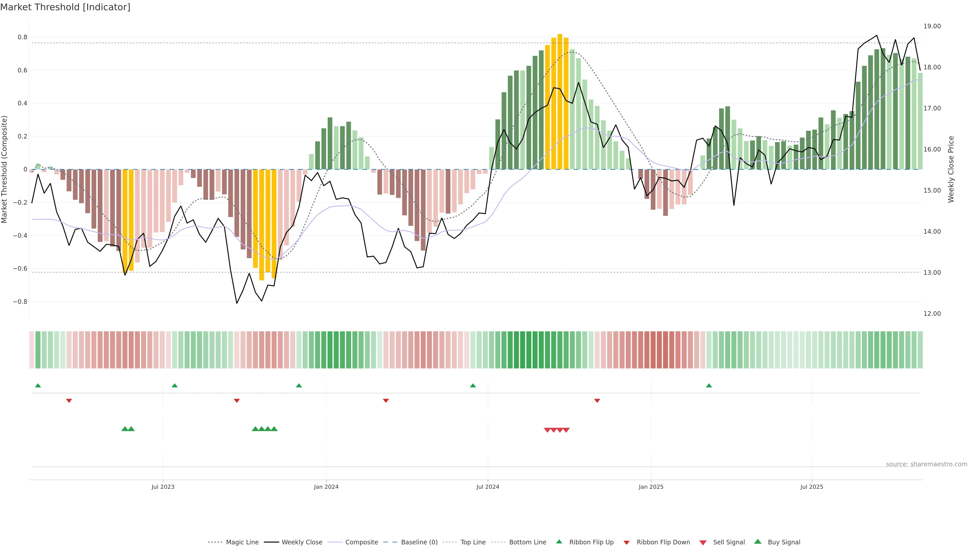Image resolution: width=980 pixels, height=551 pixels.
Task: Click the 2025 Ribbon Flip Up triangle marker
Action: (x=709, y=386)
